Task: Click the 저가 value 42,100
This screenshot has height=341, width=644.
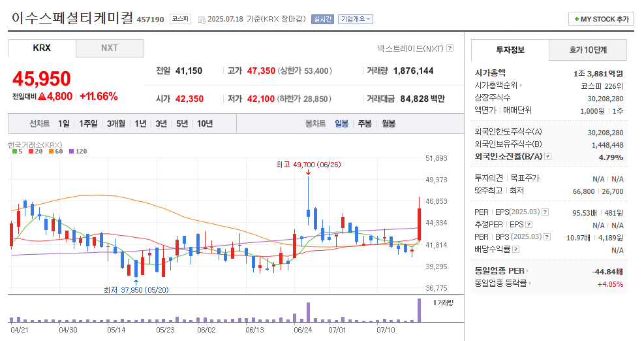Action: [x=261, y=99]
